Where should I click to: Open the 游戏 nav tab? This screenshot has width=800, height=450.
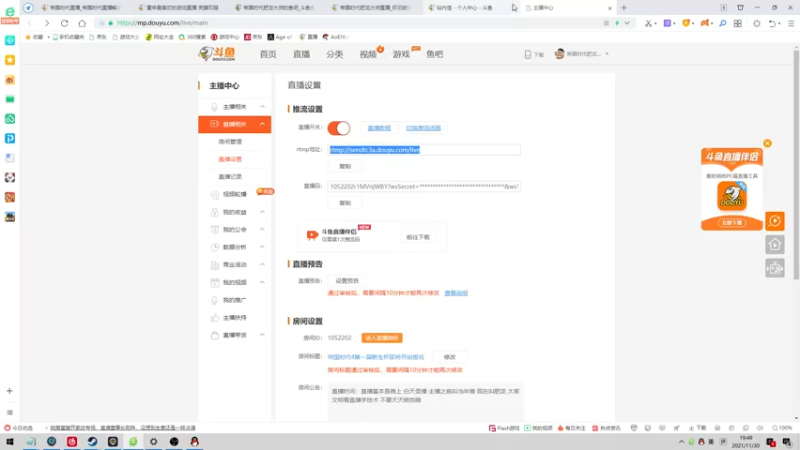pos(401,54)
